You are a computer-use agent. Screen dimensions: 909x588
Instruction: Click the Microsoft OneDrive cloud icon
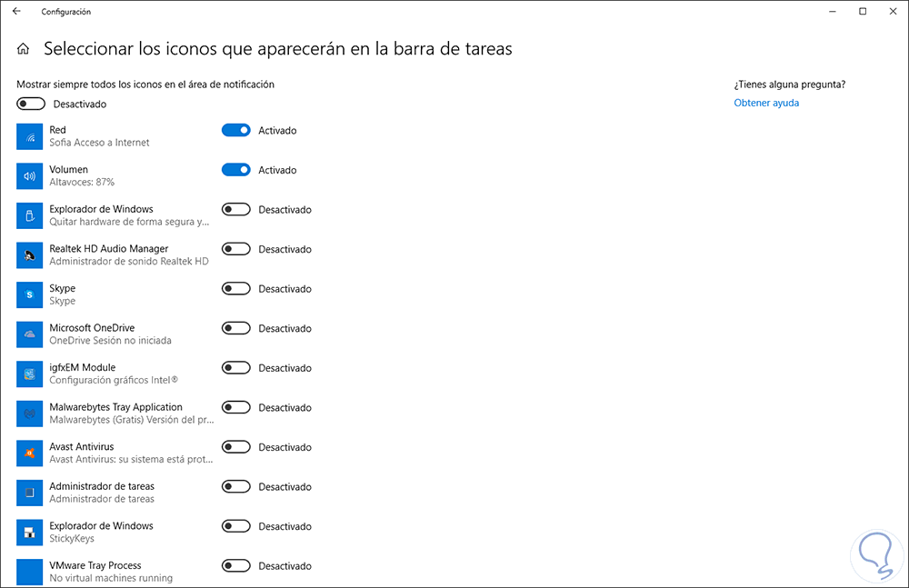point(31,334)
